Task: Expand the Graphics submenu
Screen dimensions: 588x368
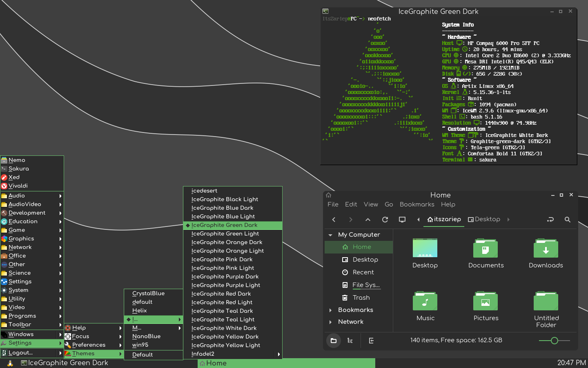Action: (x=32, y=239)
